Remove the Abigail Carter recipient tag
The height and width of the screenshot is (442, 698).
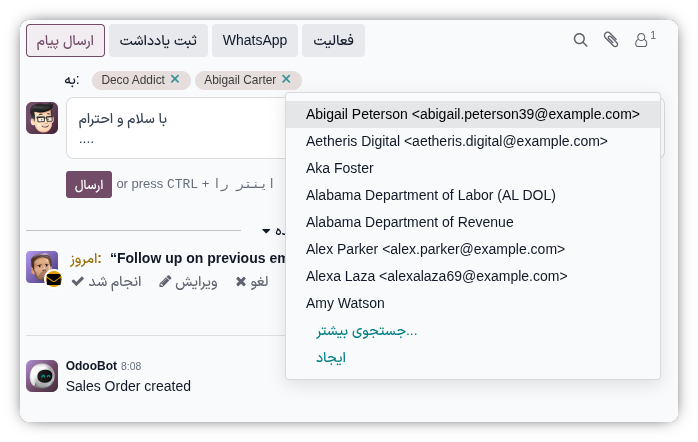(286, 79)
